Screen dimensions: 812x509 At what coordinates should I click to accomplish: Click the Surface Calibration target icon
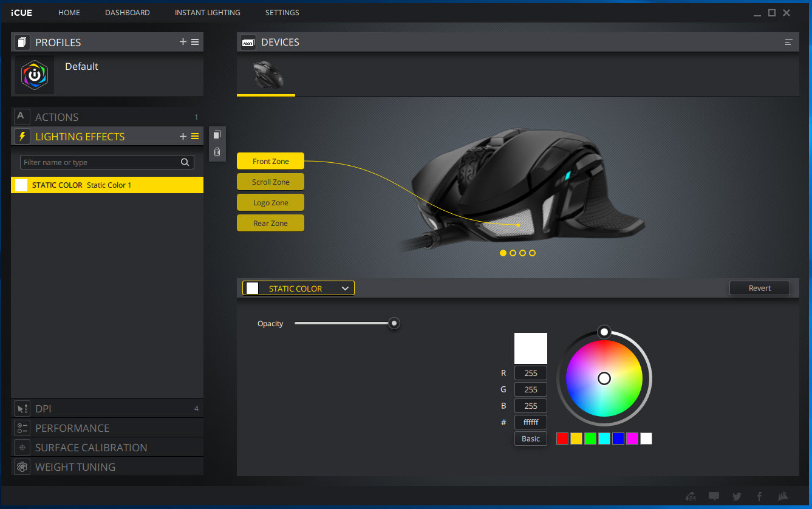[22, 448]
